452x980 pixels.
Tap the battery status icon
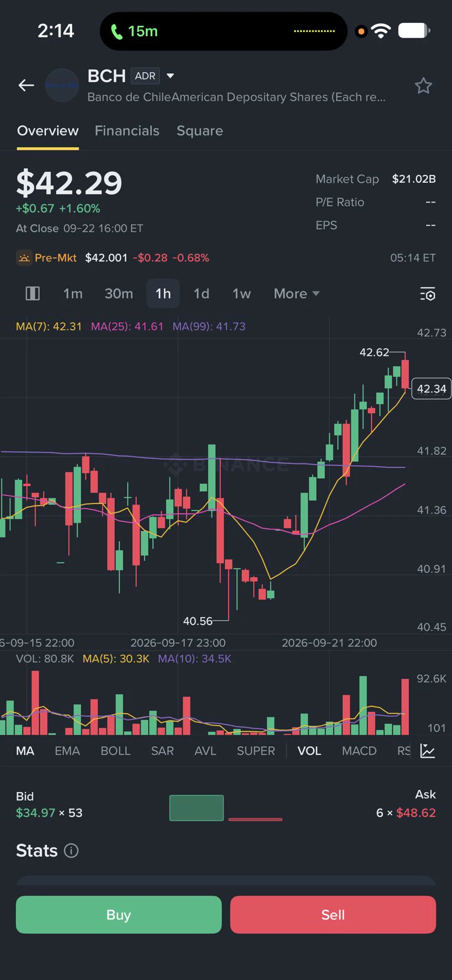414,31
